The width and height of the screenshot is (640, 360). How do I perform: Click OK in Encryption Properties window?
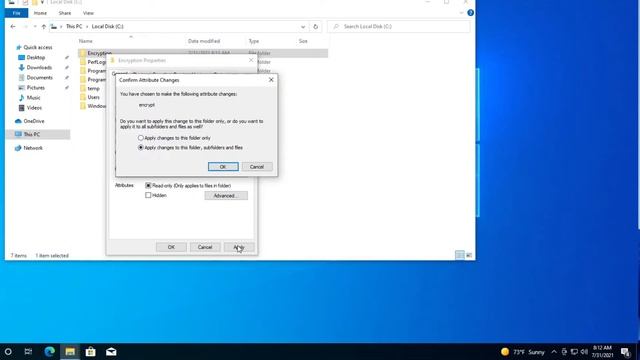171,247
